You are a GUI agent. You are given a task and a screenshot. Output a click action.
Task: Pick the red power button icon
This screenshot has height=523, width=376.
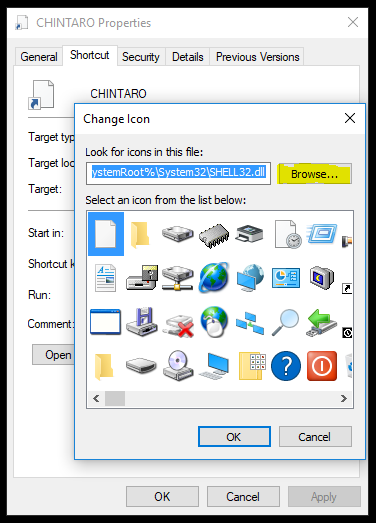[x=322, y=366]
